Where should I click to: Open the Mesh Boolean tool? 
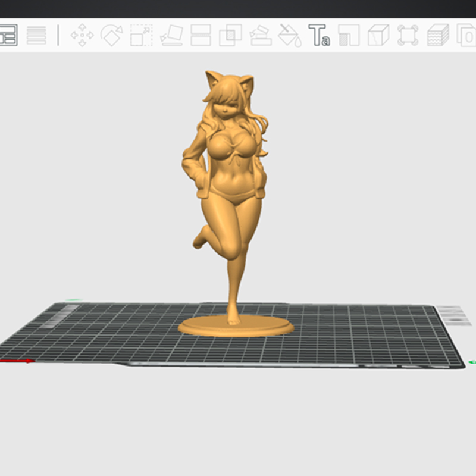click(230, 35)
